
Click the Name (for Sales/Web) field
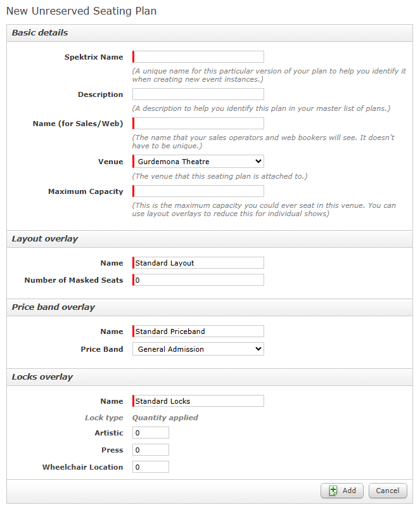198,123
